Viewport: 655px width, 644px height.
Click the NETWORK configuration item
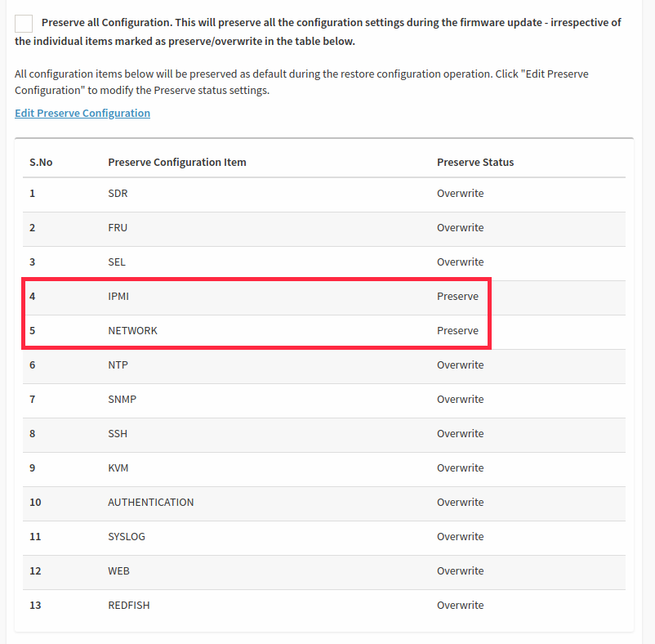[133, 330]
